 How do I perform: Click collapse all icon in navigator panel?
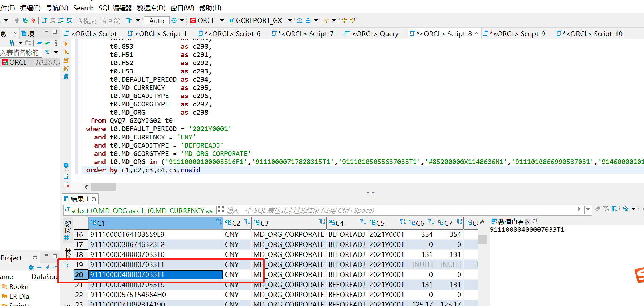click(x=39, y=43)
